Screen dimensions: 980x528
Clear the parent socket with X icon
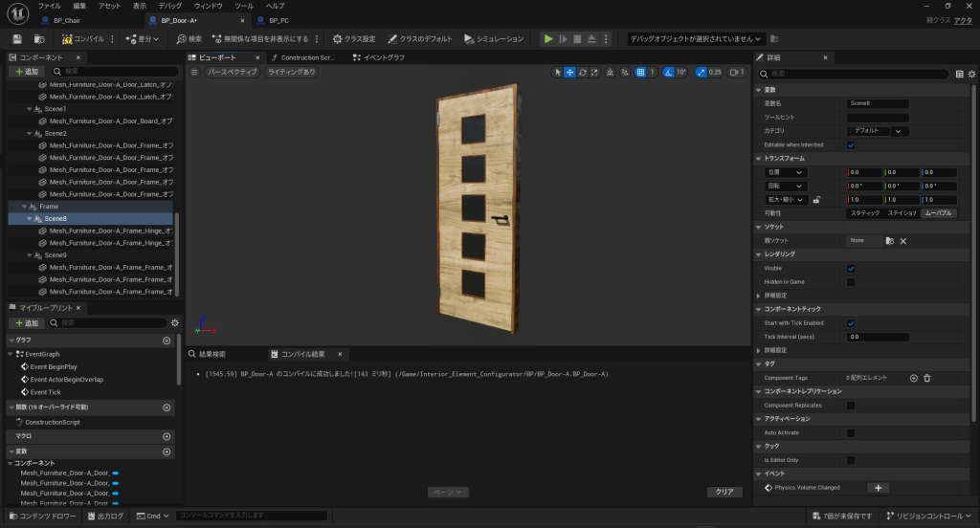tap(902, 241)
